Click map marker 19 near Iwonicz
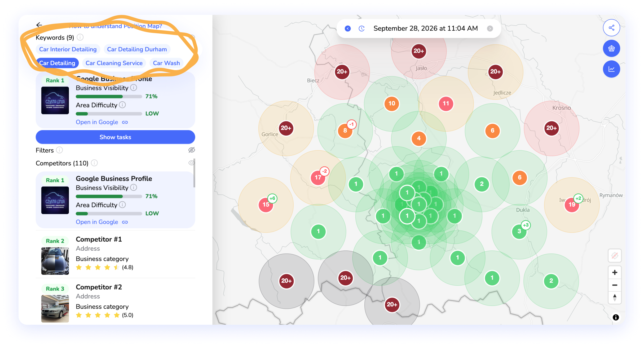 [x=572, y=205]
